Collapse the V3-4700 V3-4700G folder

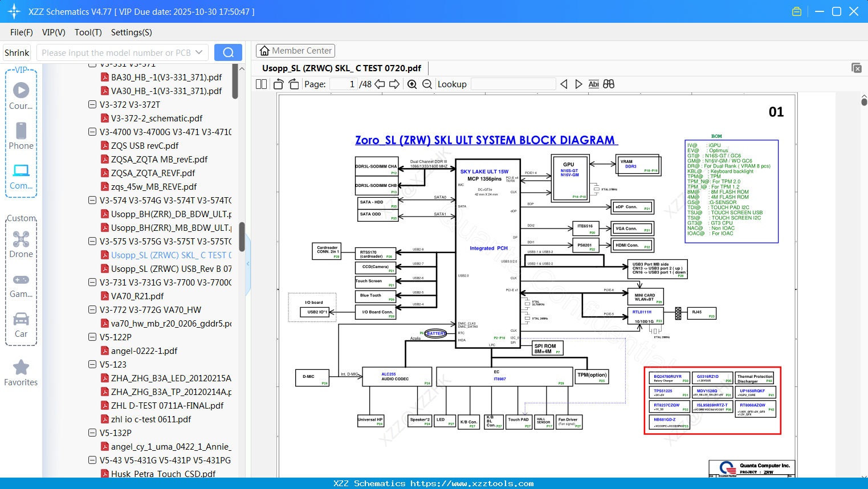click(92, 132)
